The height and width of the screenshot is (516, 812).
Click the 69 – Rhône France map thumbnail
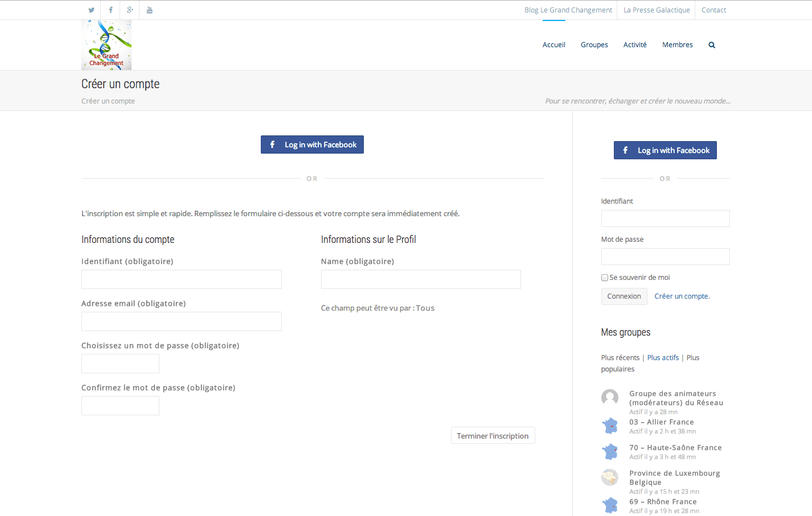coord(610,506)
